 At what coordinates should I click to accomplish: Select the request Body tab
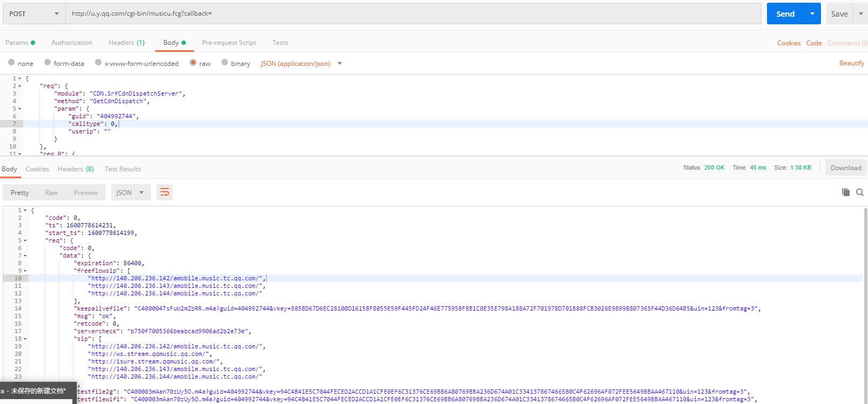pyautogui.click(x=174, y=42)
